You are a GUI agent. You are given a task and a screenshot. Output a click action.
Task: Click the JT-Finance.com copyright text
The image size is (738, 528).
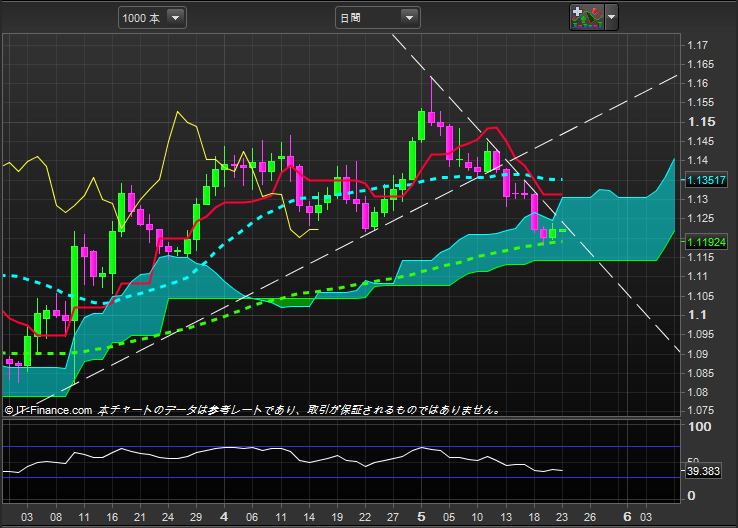pos(48,410)
